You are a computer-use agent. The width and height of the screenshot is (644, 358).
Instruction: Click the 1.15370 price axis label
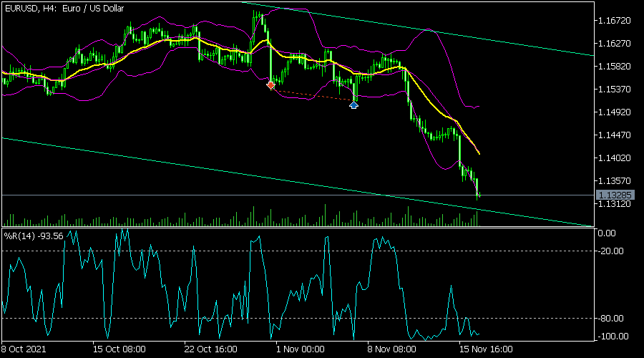tap(615, 89)
